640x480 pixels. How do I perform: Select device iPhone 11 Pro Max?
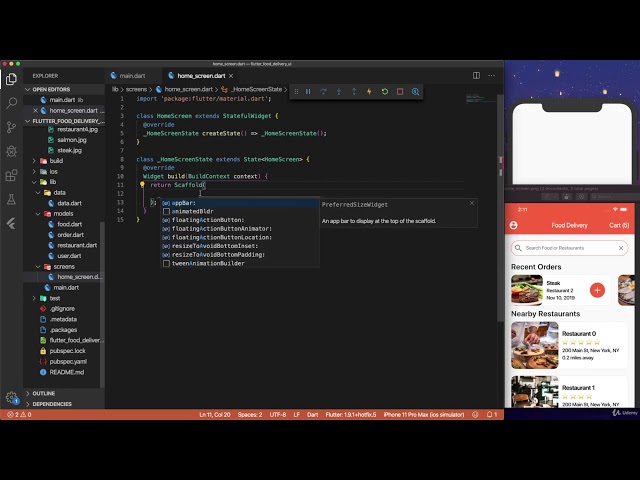point(424,414)
